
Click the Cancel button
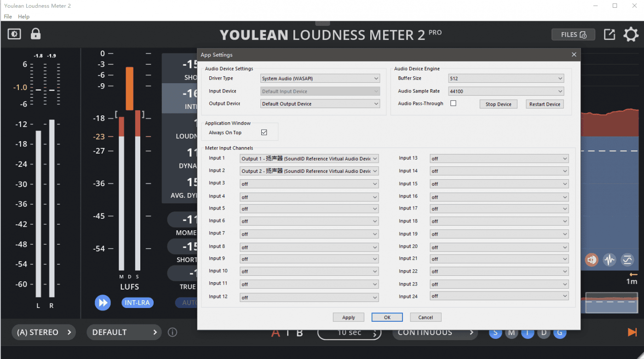tap(425, 317)
